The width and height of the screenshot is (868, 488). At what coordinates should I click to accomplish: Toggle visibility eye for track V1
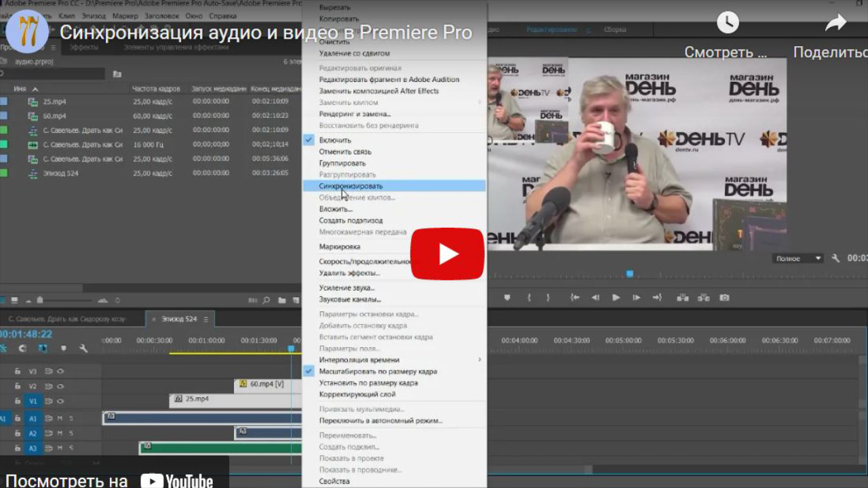60,401
